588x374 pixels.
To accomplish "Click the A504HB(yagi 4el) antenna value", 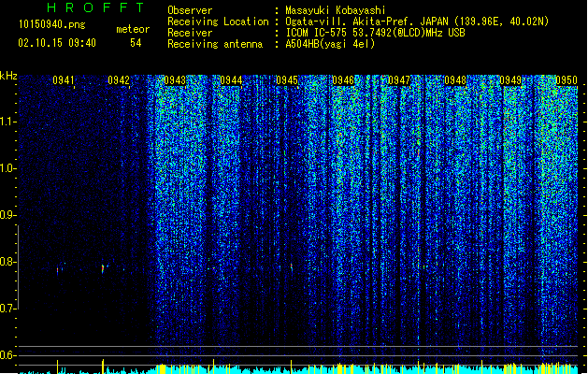I will (330, 44).
